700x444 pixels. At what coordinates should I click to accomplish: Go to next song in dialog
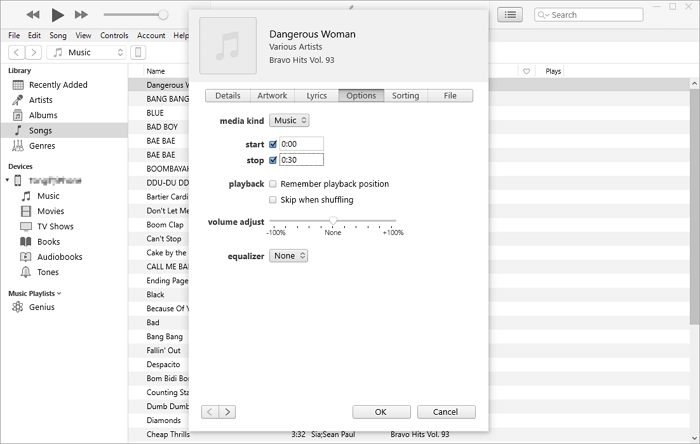coord(227,412)
